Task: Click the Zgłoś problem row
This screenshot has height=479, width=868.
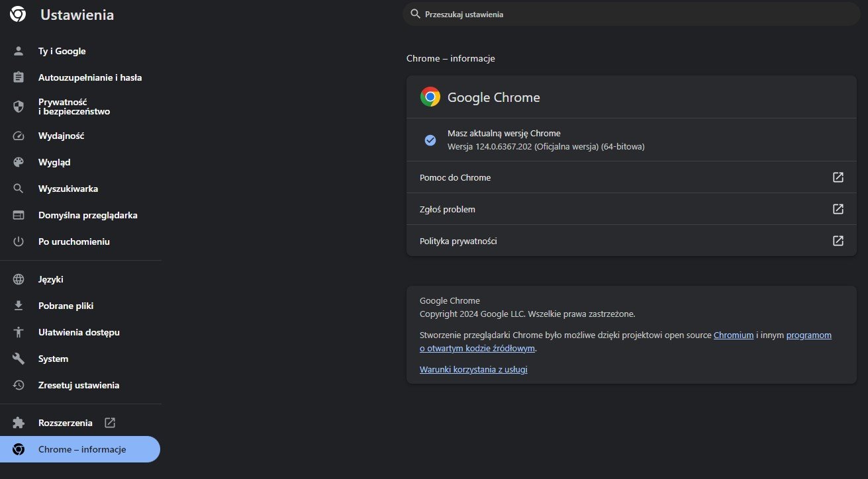Action: click(x=632, y=209)
